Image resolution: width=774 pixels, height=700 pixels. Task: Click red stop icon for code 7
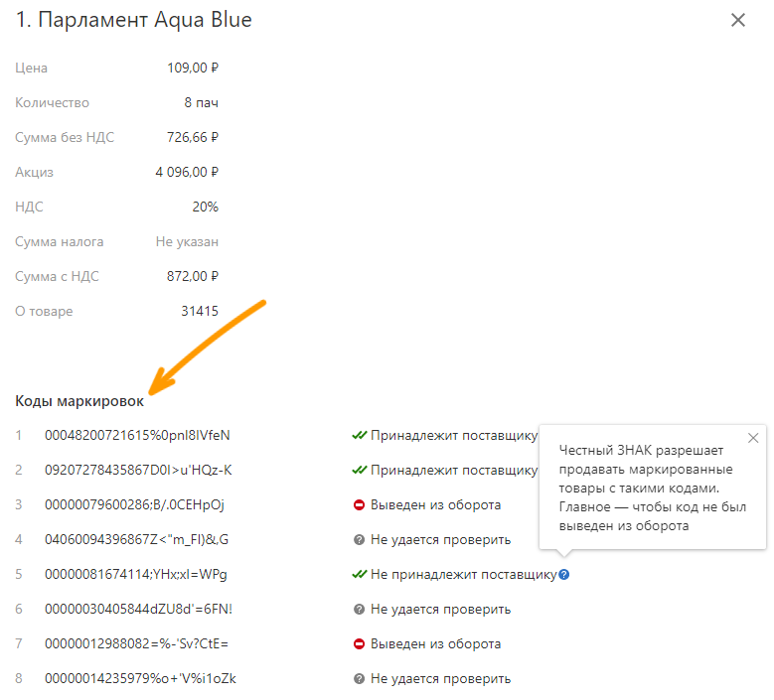[x=359, y=643]
